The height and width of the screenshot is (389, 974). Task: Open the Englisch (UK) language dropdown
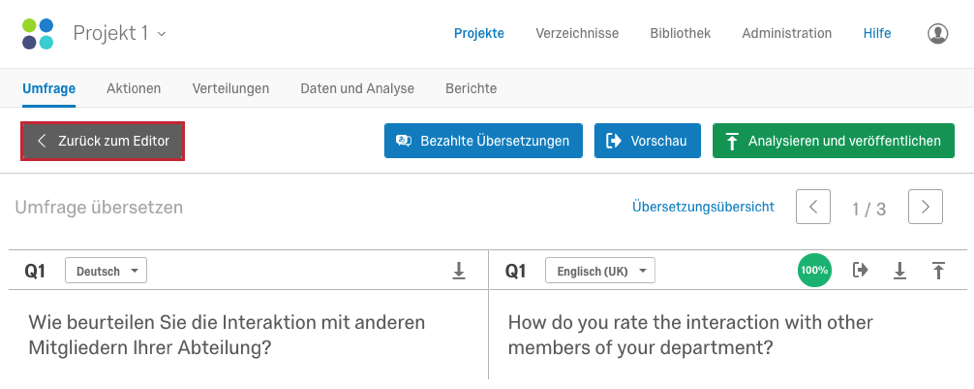click(600, 271)
